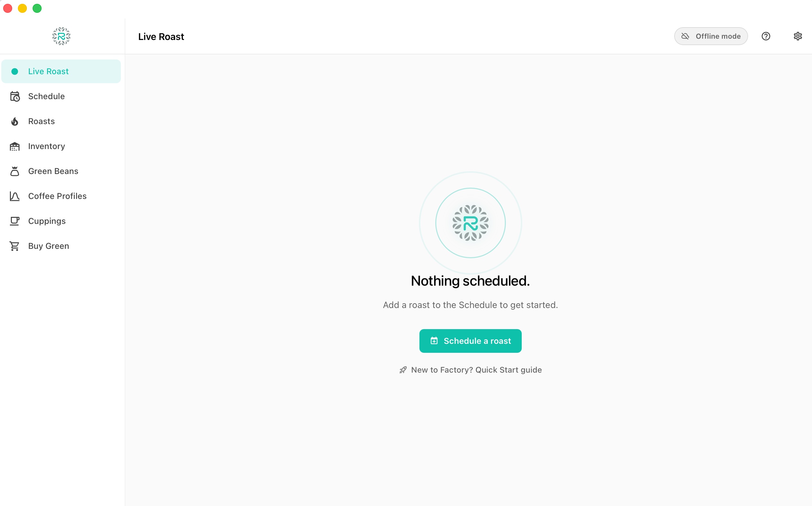Navigate to Coffee Profiles
812x506 pixels.
(x=61, y=196)
